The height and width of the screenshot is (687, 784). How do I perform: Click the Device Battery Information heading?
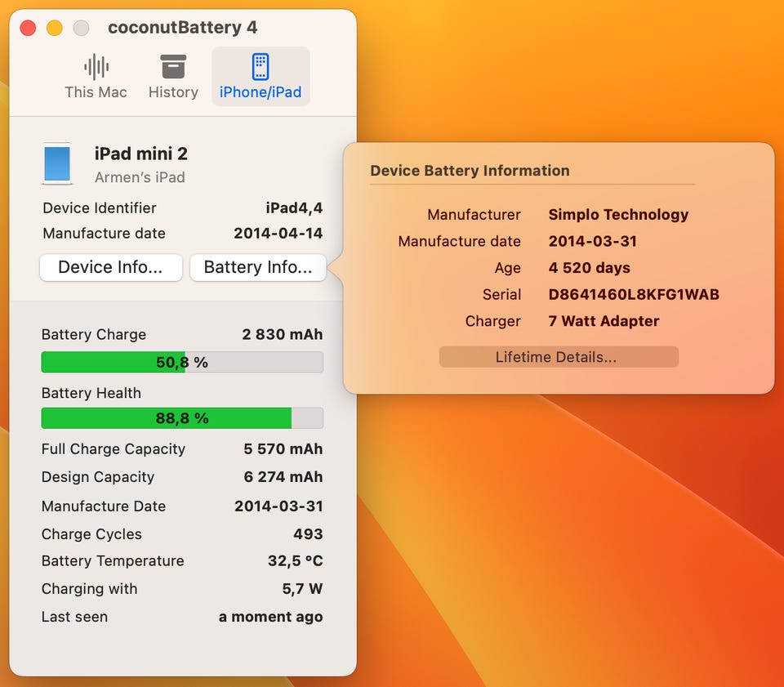click(470, 171)
